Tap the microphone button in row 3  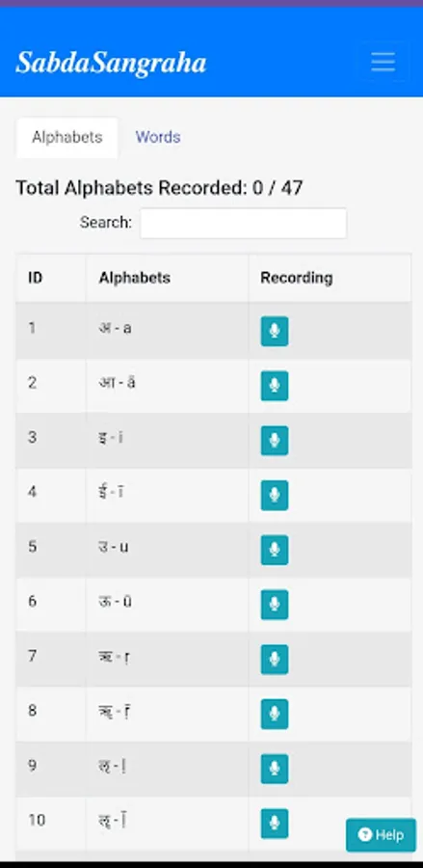click(x=275, y=441)
